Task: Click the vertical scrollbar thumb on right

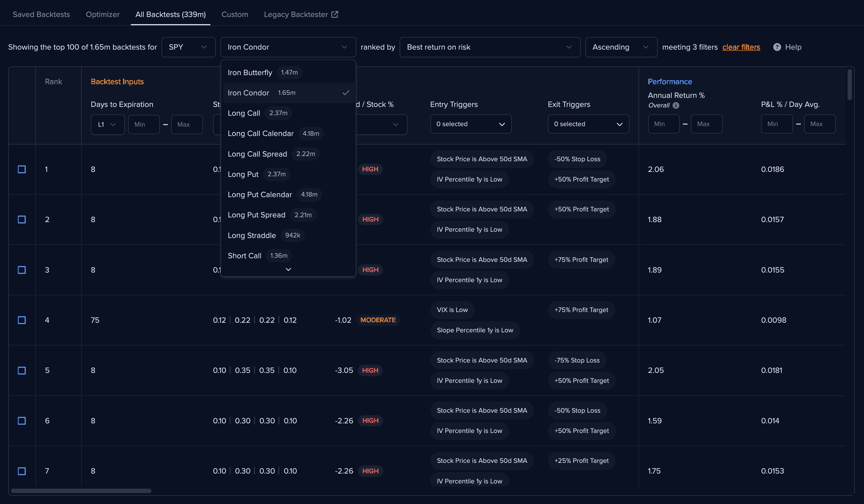Action: click(x=849, y=85)
